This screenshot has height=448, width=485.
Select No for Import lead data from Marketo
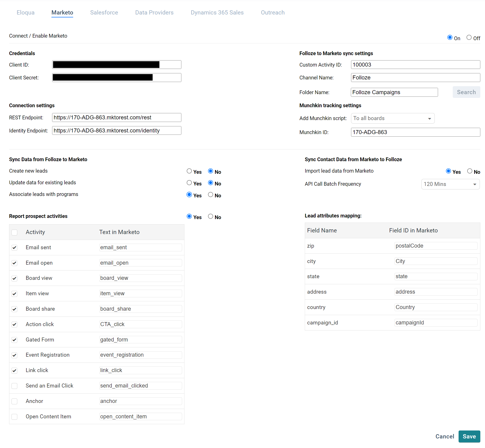click(470, 171)
